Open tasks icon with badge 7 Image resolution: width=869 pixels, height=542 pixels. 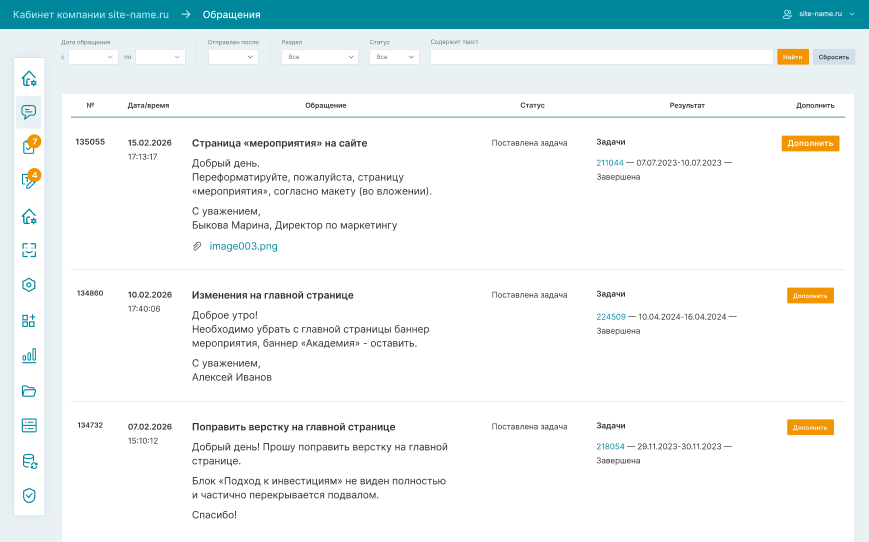point(29,147)
